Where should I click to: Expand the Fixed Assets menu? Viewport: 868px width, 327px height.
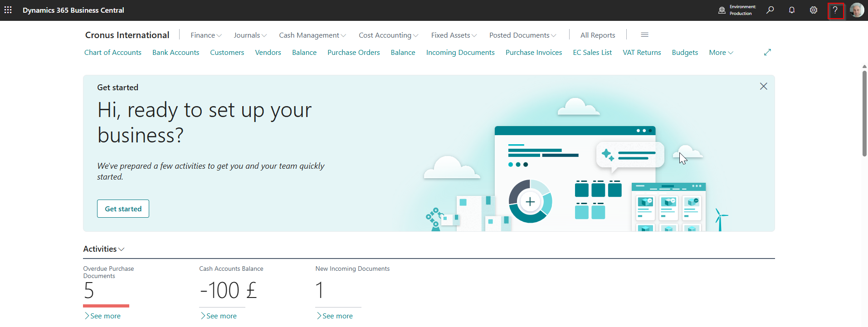point(454,35)
